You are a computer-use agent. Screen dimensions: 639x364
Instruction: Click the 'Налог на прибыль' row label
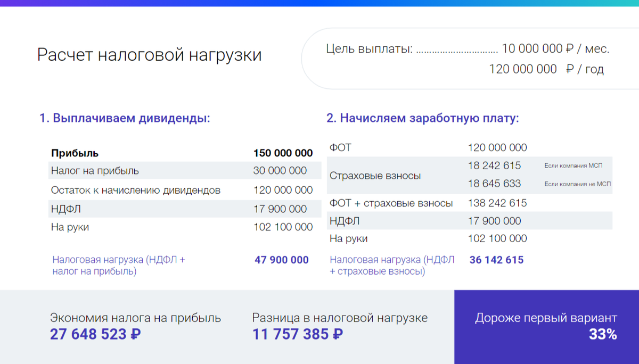(x=95, y=171)
